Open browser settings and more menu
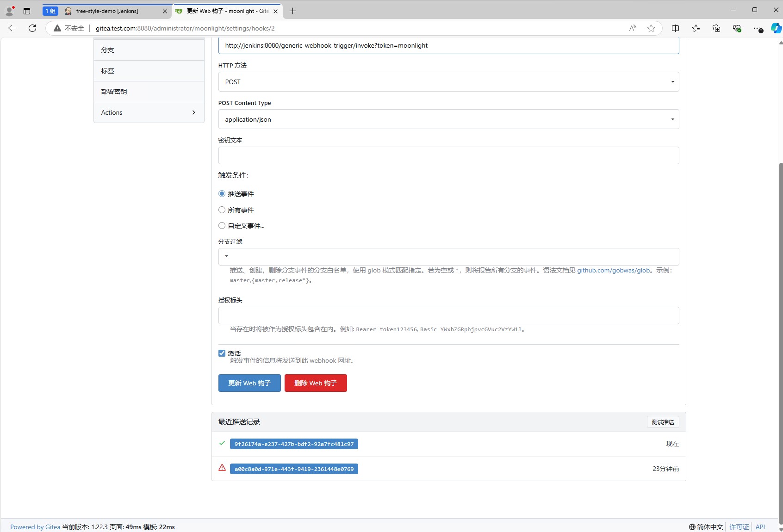 click(758, 28)
